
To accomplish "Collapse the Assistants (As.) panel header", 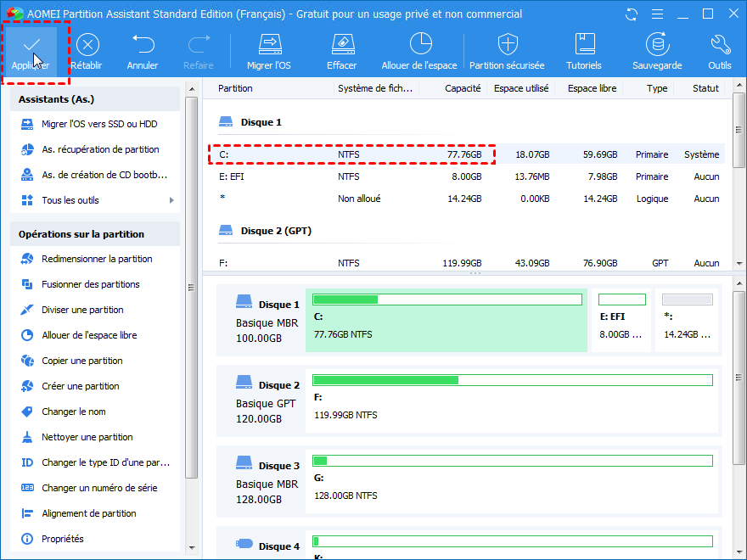I will [94, 99].
